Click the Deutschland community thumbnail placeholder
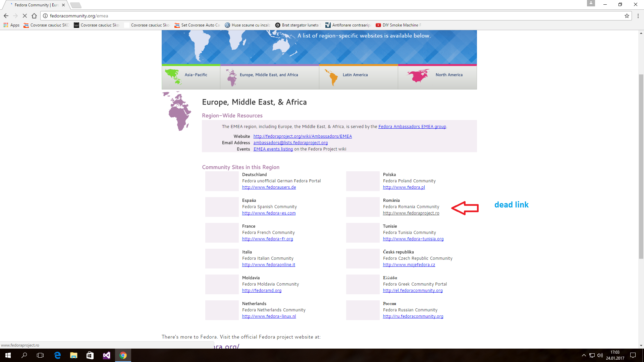 [222, 181]
